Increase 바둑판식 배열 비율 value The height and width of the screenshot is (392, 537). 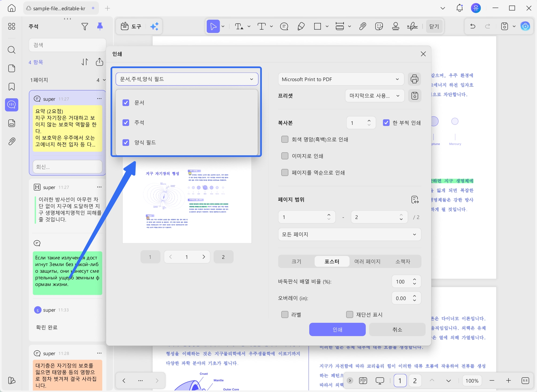[x=415, y=280]
